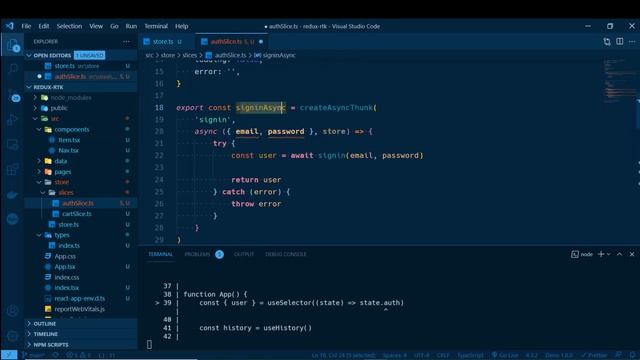The width and height of the screenshot is (640, 360).
Task: Create a new terminal with plus icon
Action: coord(600,254)
